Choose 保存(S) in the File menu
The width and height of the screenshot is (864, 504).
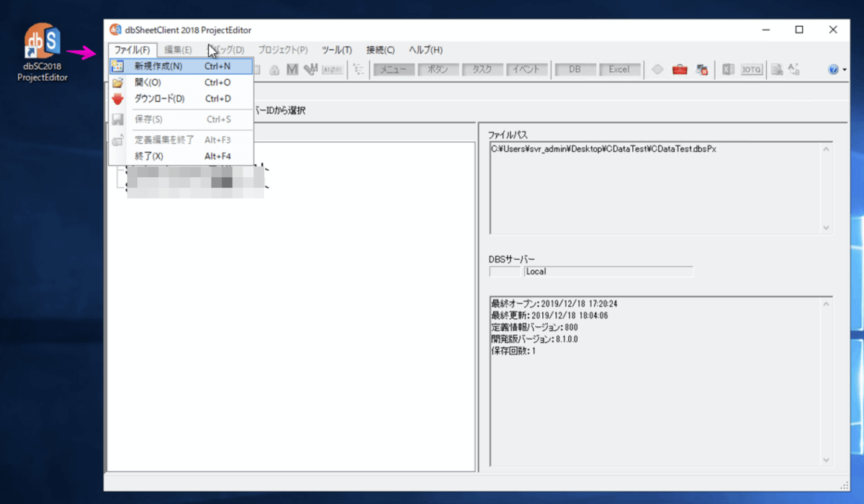pos(181,120)
